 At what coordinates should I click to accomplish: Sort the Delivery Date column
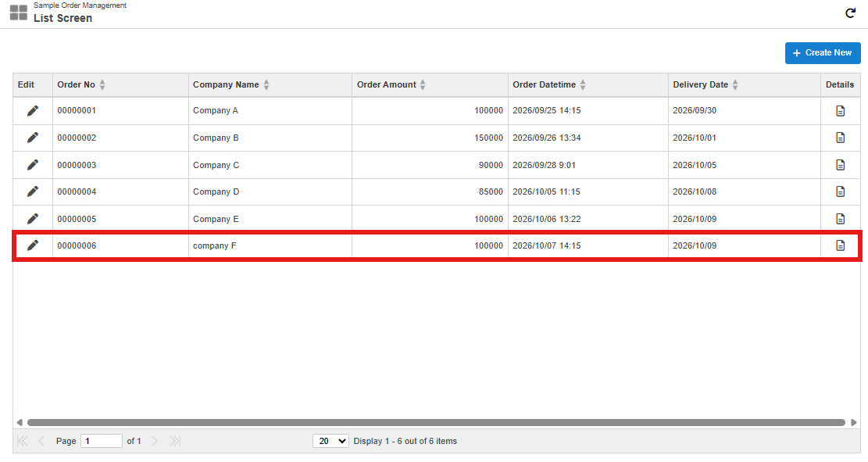pos(735,84)
